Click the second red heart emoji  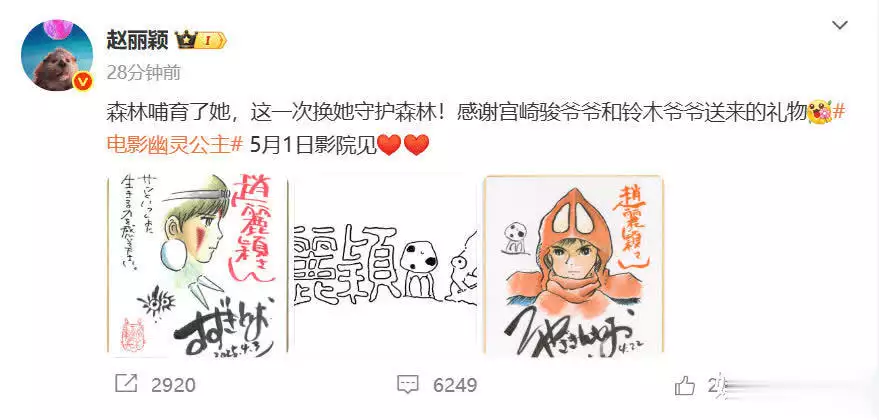(417, 145)
